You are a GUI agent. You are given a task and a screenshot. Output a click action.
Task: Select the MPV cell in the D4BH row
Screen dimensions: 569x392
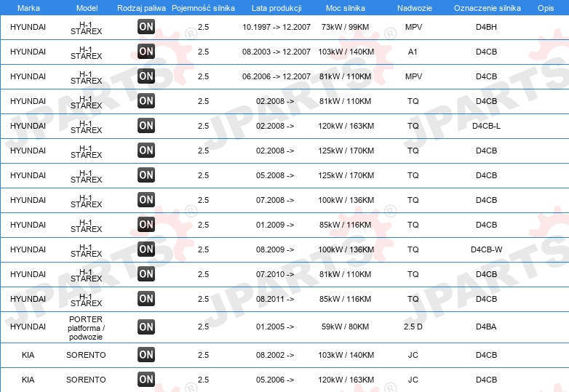click(x=413, y=27)
